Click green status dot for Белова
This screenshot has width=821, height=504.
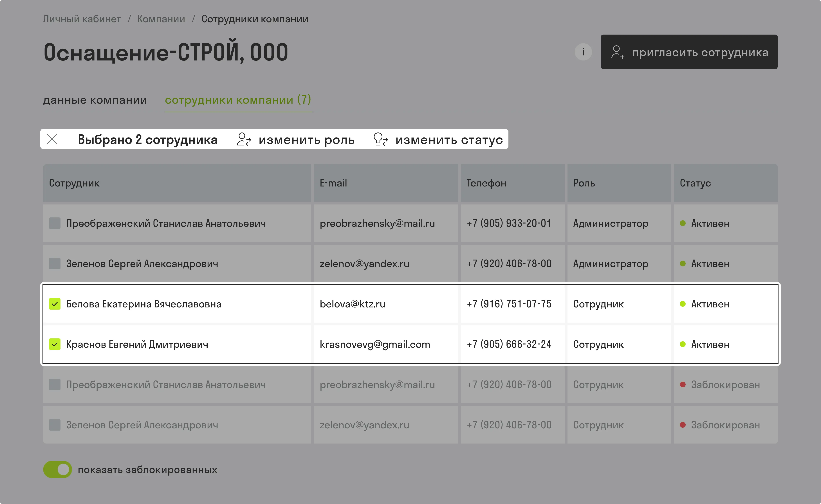[683, 304]
